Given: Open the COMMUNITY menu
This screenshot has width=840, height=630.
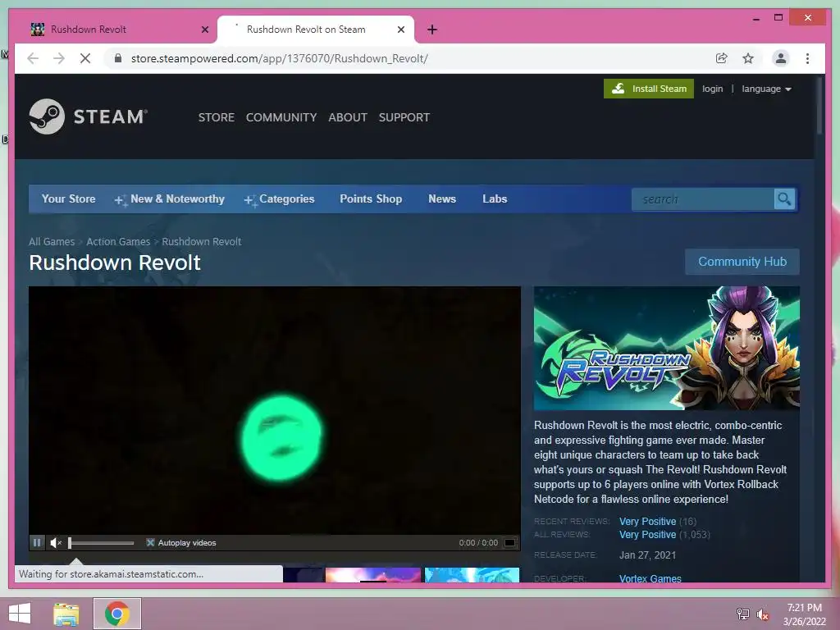Looking at the screenshot, I should [281, 117].
